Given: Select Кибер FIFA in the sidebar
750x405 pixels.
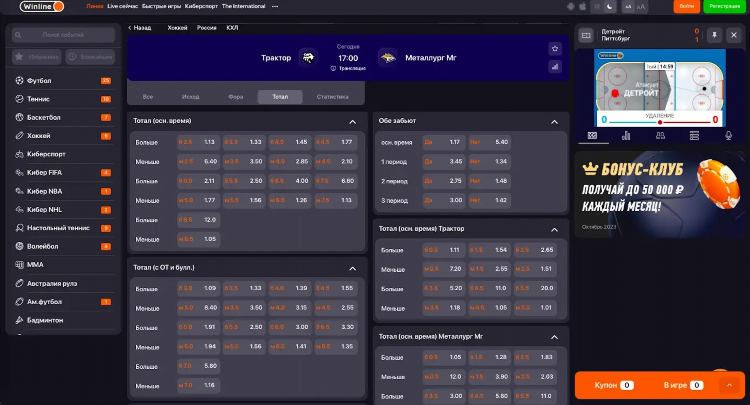Looking at the screenshot, I should [x=63, y=173].
